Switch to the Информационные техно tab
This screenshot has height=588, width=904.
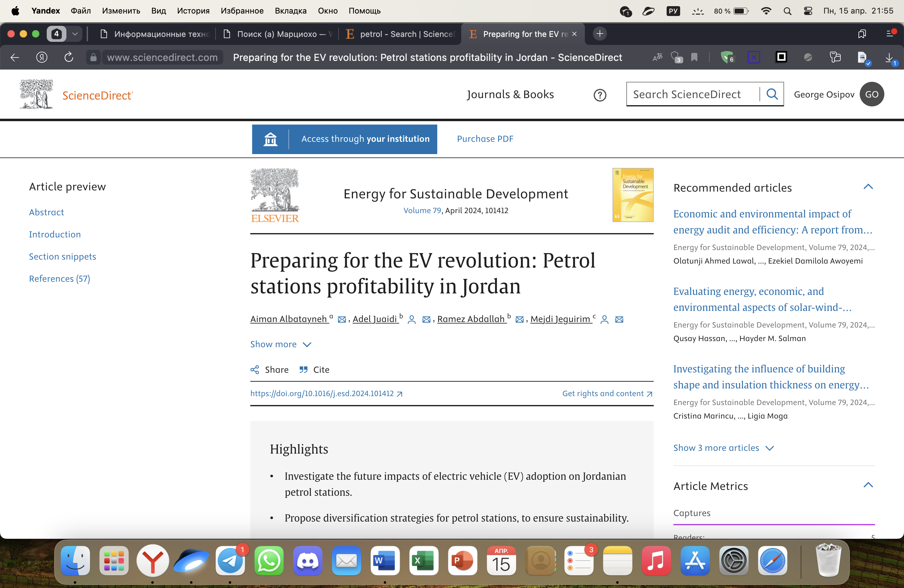coord(155,34)
